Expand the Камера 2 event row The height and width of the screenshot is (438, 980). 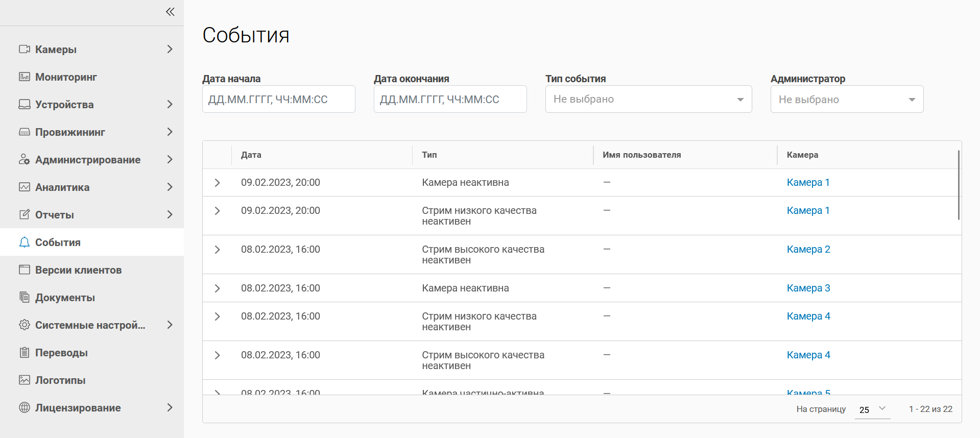[x=218, y=250]
